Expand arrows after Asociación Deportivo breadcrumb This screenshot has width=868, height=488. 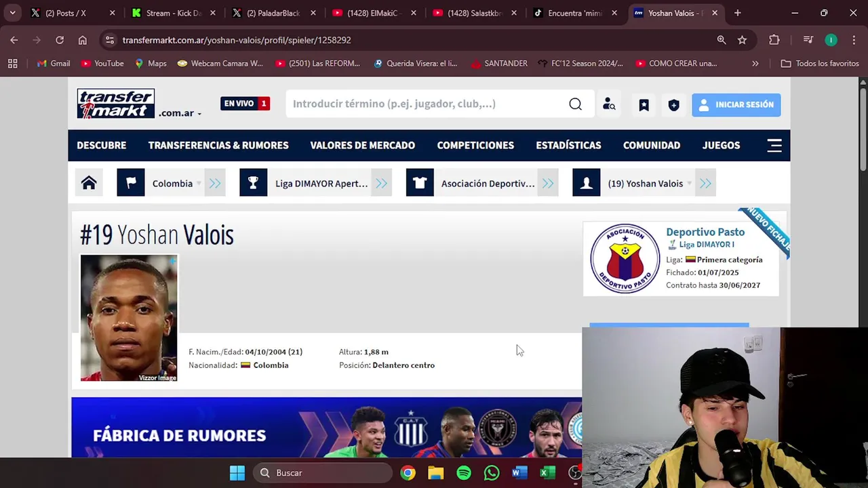(548, 184)
